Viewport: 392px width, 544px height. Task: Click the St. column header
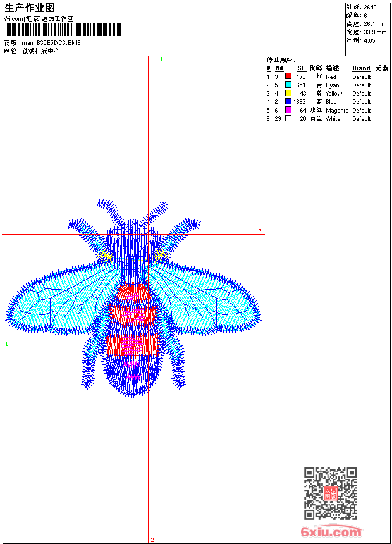(x=302, y=68)
